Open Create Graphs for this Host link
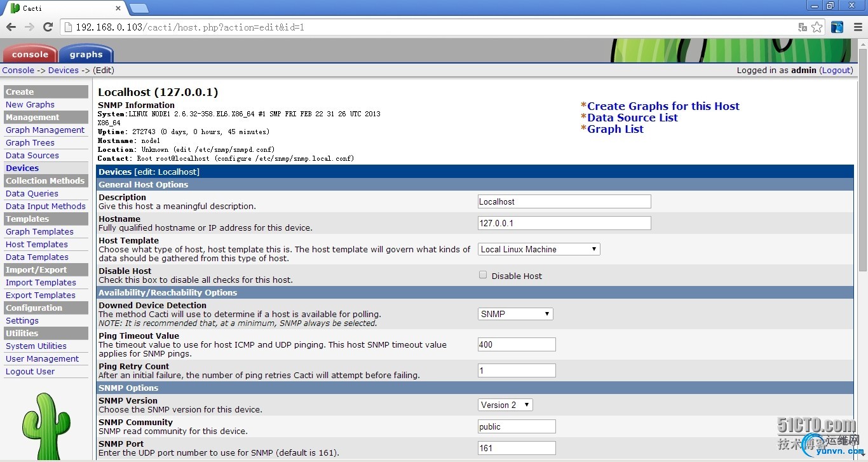 663,106
